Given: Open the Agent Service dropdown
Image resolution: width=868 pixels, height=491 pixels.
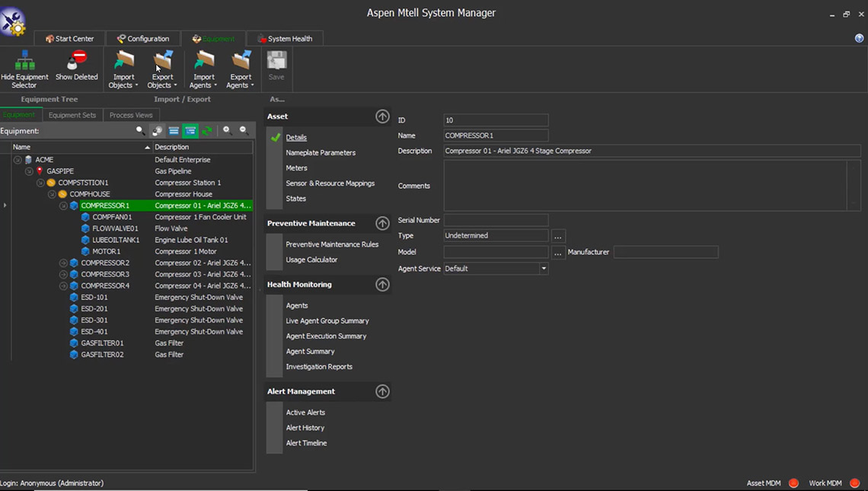Looking at the screenshot, I should (x=544, y=269).
